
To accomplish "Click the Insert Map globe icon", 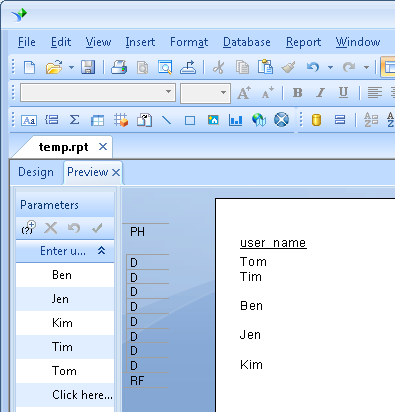I will 259,120.
